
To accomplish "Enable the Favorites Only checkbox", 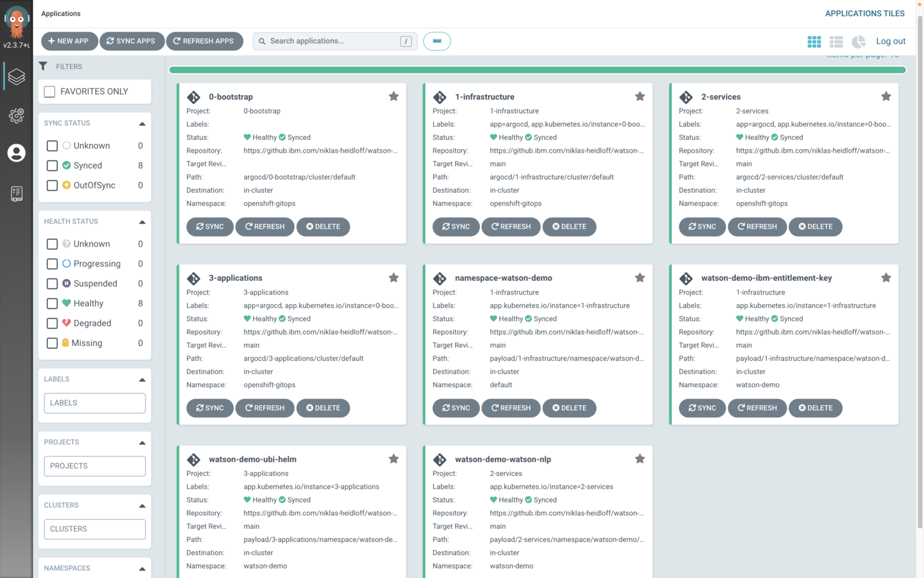I will click(50, 91).
